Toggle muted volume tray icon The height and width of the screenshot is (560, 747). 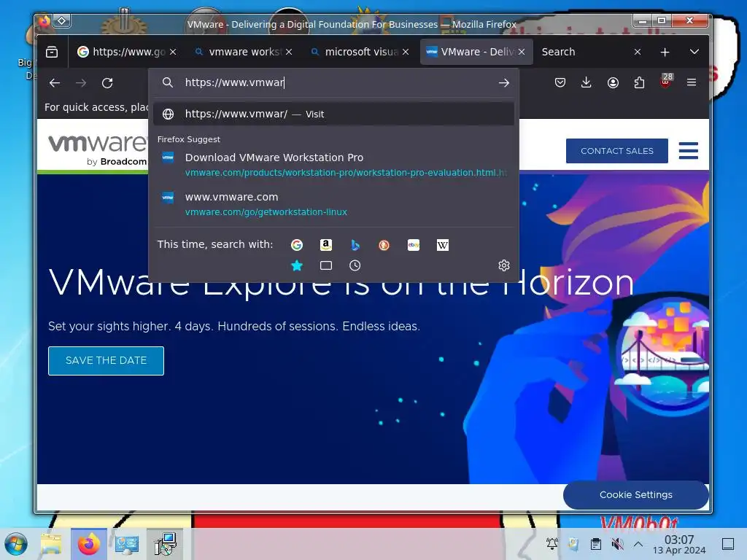[x=617, y=544]
